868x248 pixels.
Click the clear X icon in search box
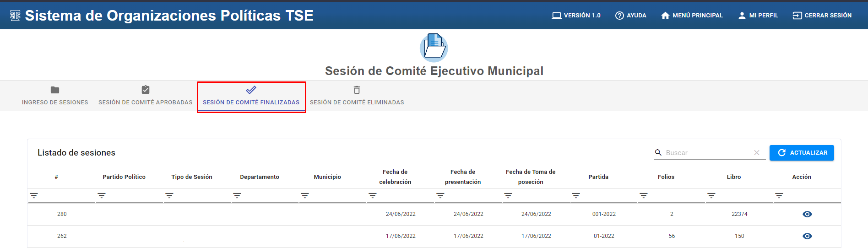[x=757, y=153]
